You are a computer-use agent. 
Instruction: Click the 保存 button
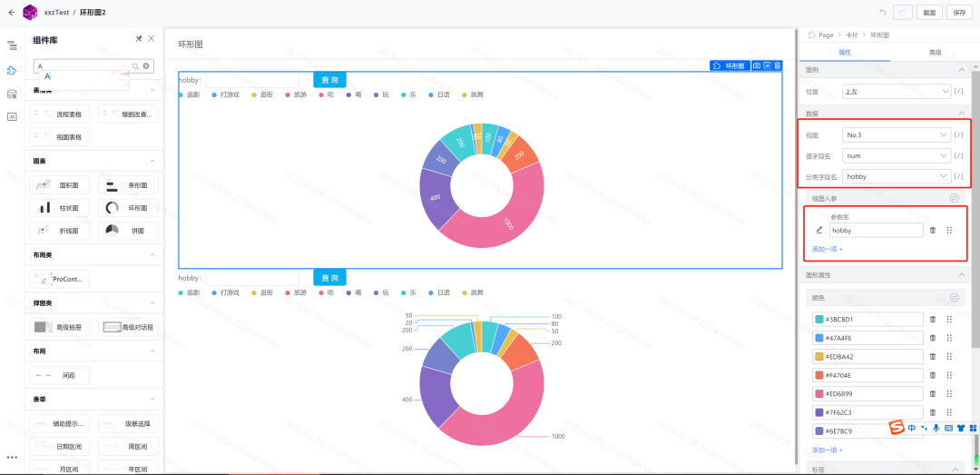coord(960,13)
